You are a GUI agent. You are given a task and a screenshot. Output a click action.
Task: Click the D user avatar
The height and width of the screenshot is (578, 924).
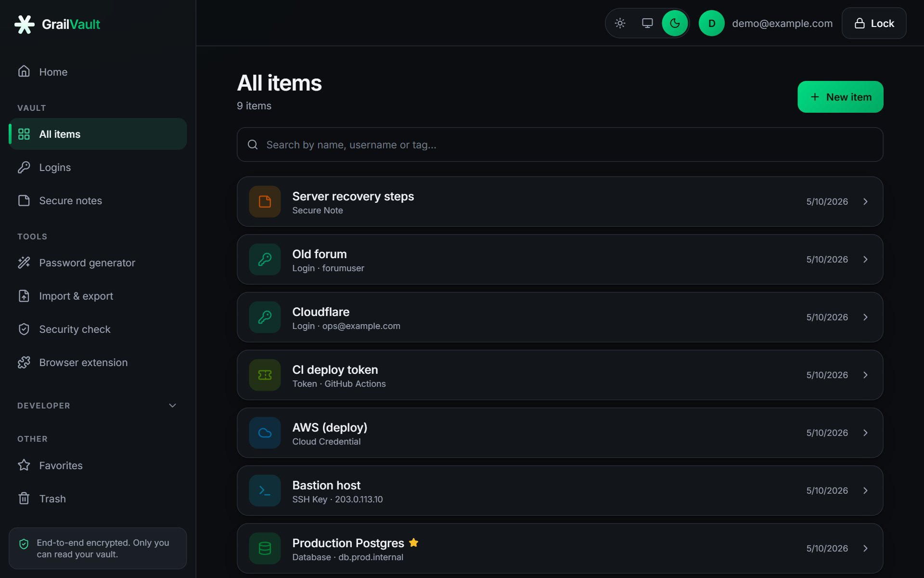711,23
